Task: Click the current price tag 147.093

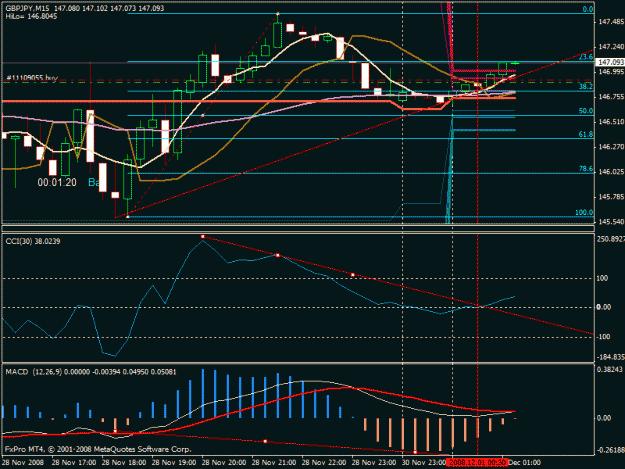Action: point(611,62)
